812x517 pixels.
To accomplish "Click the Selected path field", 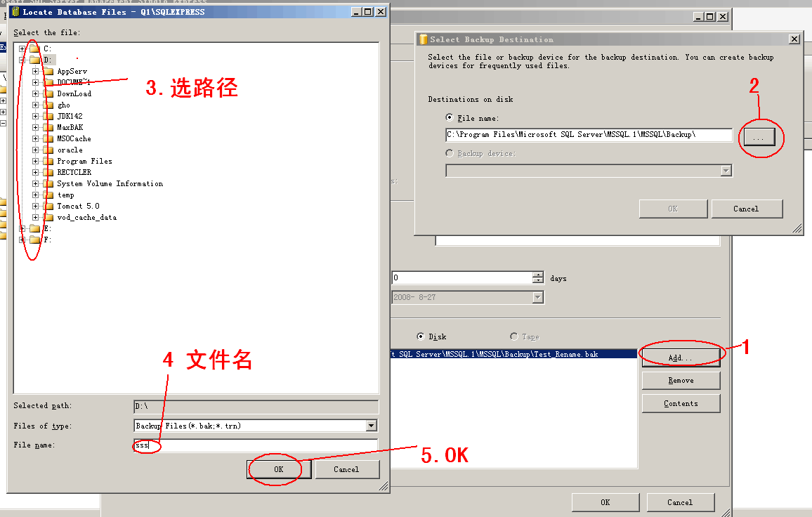I will 256,407.
